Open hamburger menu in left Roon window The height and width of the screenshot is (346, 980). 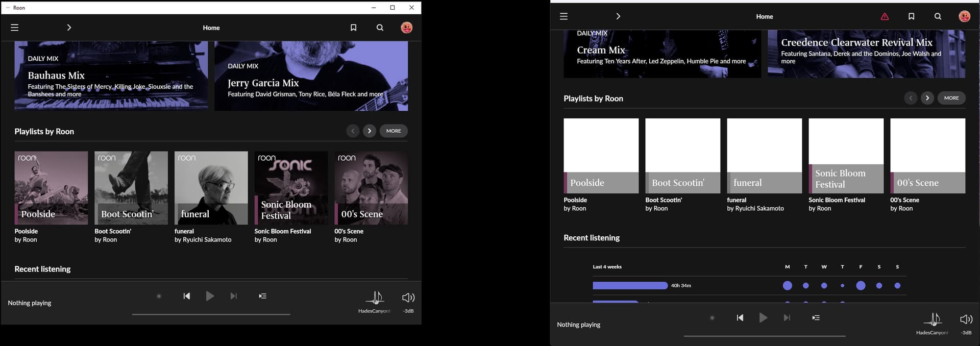point(15,28)
